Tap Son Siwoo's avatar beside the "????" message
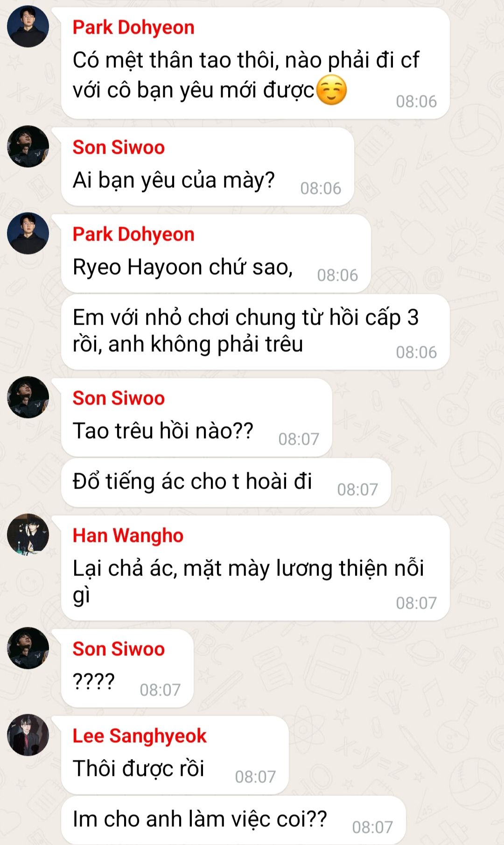 pyautogui.click(x=28, y=648)
